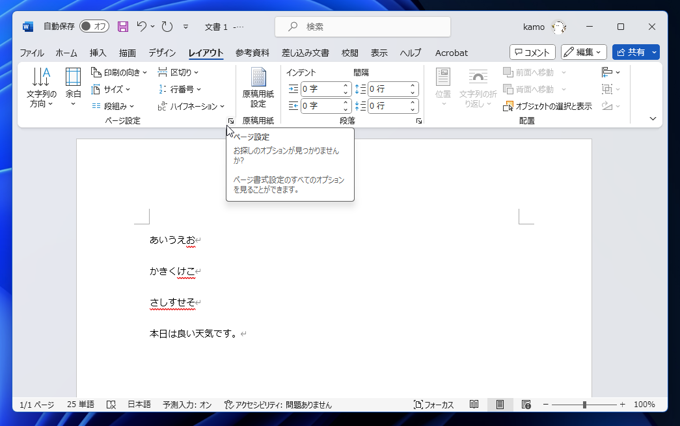
Task: Switch to the 参考資料 tab
Action: pyautogui.click(x=252, y=53)
